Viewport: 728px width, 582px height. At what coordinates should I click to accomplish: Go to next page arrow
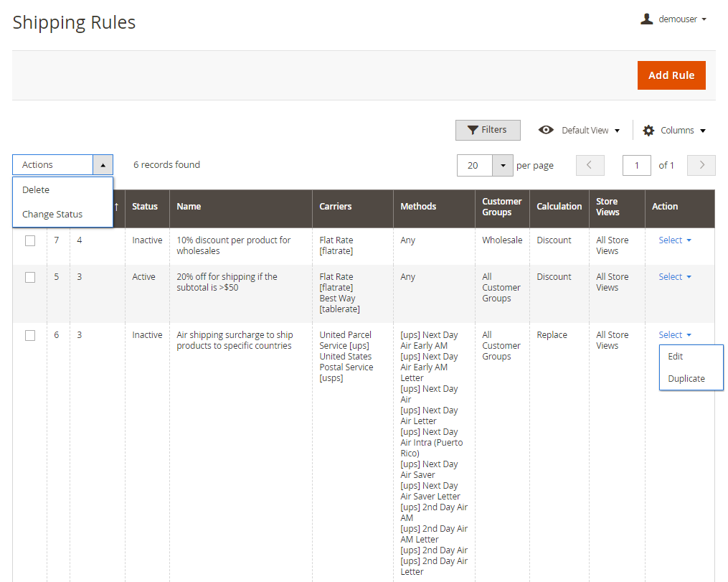[x=701, y=165]
